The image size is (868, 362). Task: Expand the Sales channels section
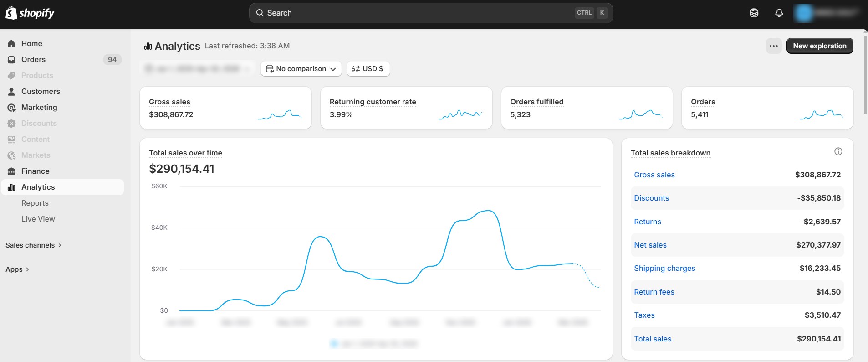click(33, 245)
